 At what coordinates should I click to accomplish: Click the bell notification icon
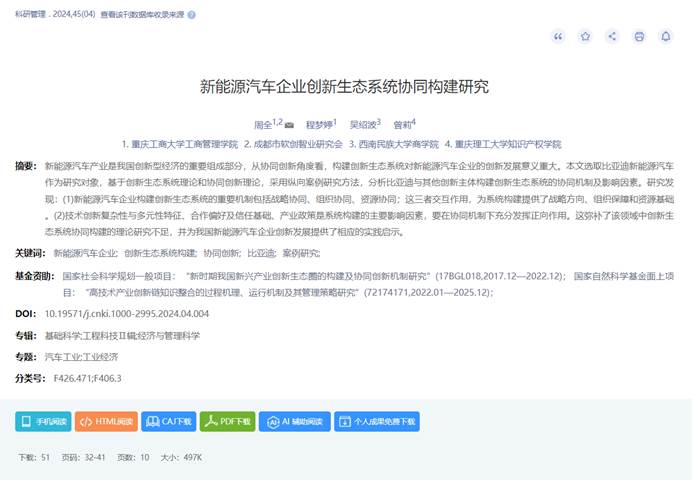pos(666,37)
